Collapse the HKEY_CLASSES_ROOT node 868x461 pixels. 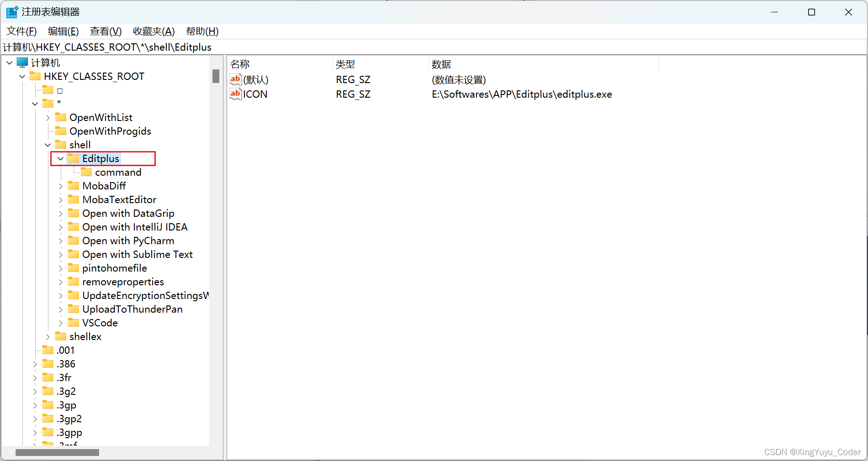(x=22, y=77)
